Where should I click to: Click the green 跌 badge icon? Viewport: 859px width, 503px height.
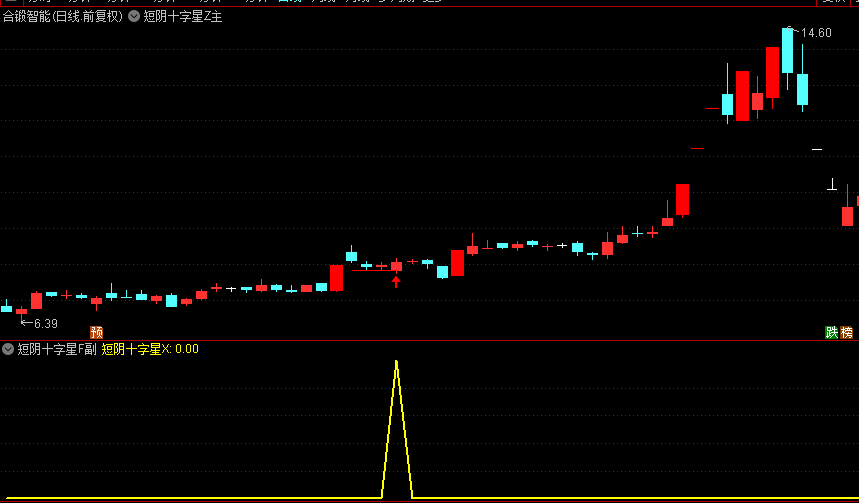click(831, 332)
